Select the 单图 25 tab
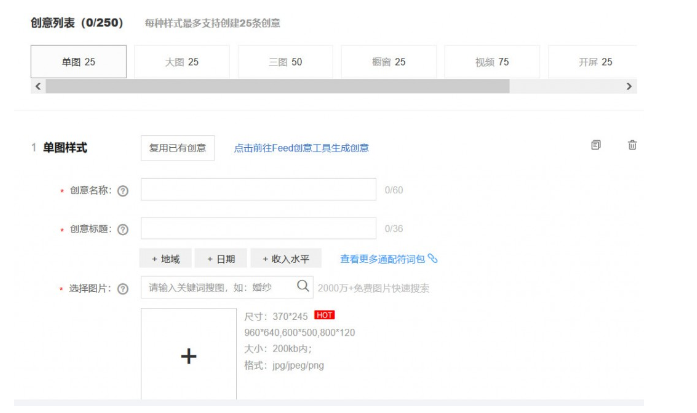Screen dimensions: 697x413 [79, 62]
